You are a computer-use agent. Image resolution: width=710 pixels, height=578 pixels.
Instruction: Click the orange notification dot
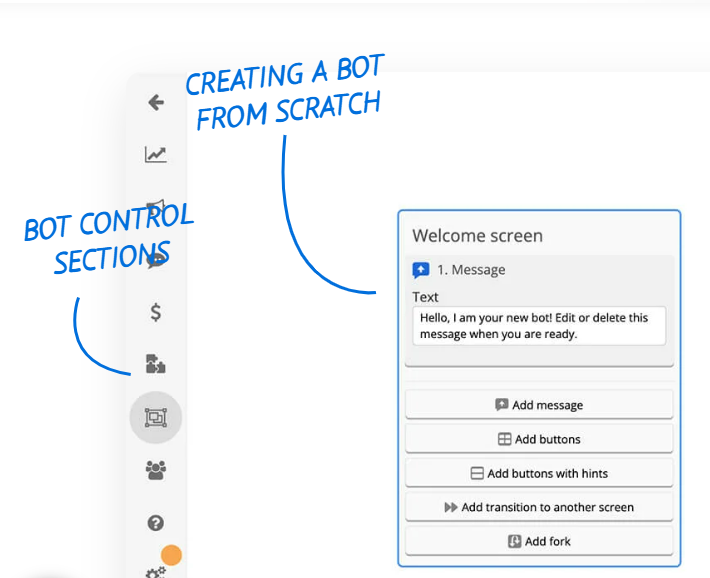pyautogui.click(x=171, y=555)
